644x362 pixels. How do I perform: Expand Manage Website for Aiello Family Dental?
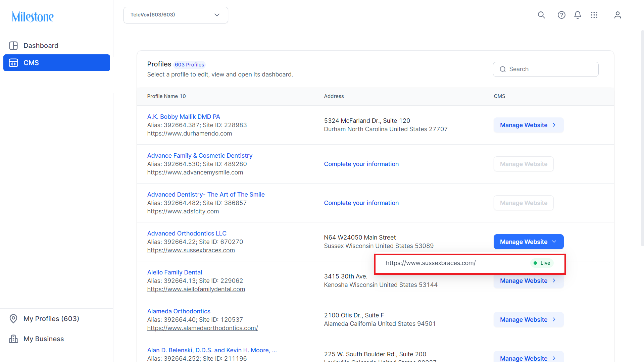[x=529, y=281]
